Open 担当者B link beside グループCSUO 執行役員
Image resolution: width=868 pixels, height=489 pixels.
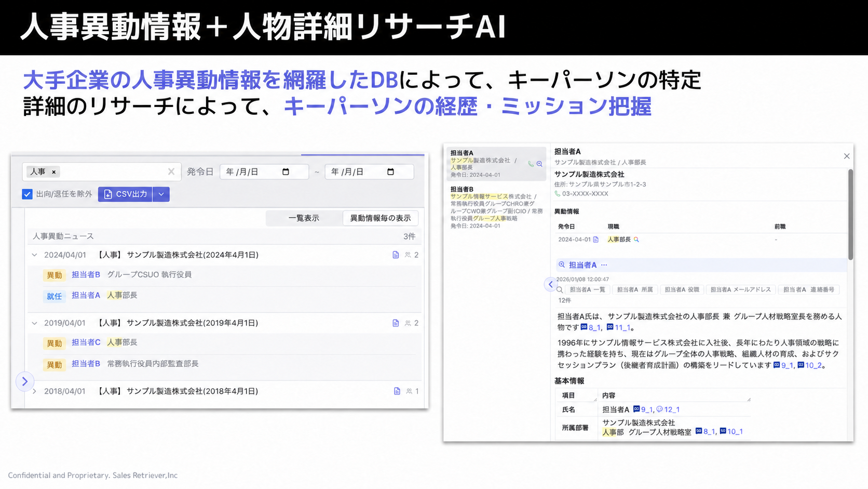pos(86,274)
